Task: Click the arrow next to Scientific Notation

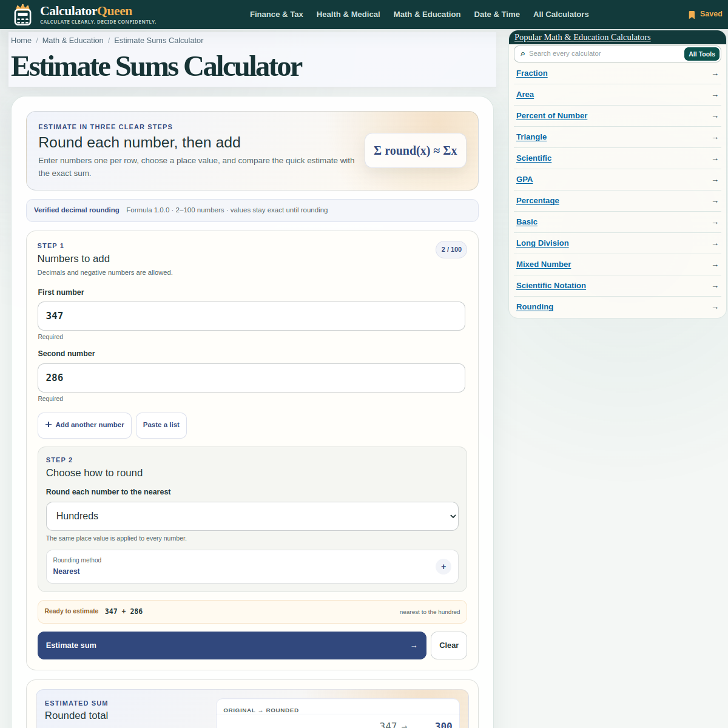Action: click(715, 286)
